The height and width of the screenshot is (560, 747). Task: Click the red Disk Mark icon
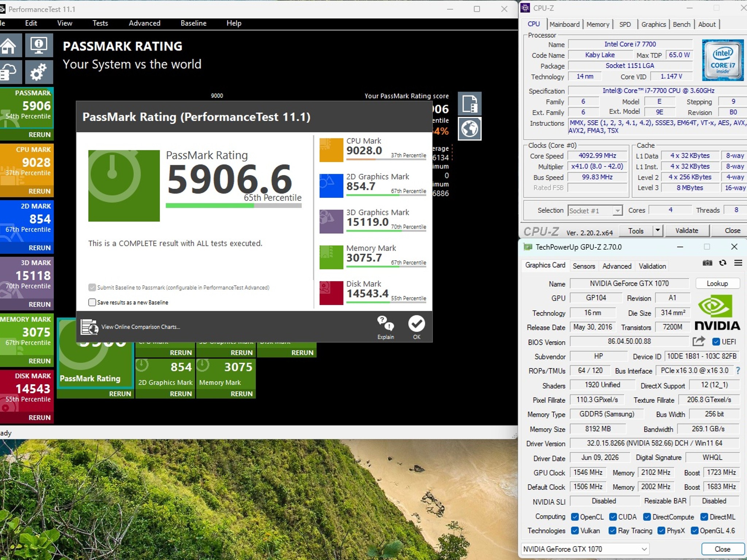pyautogui.click(x=331, y=293)
